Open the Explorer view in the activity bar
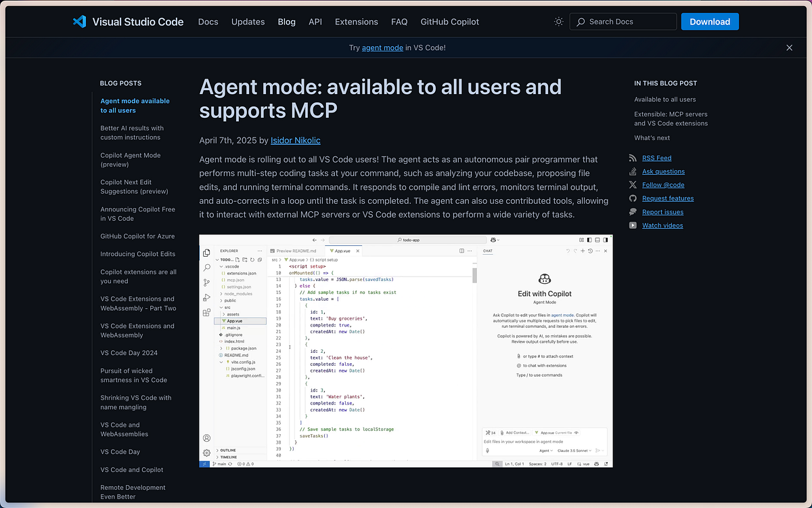812x508 pixels. [207, 253]
